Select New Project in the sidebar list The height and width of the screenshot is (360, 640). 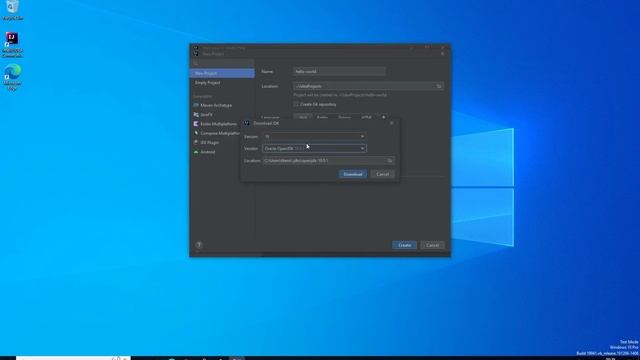(222, 73)
